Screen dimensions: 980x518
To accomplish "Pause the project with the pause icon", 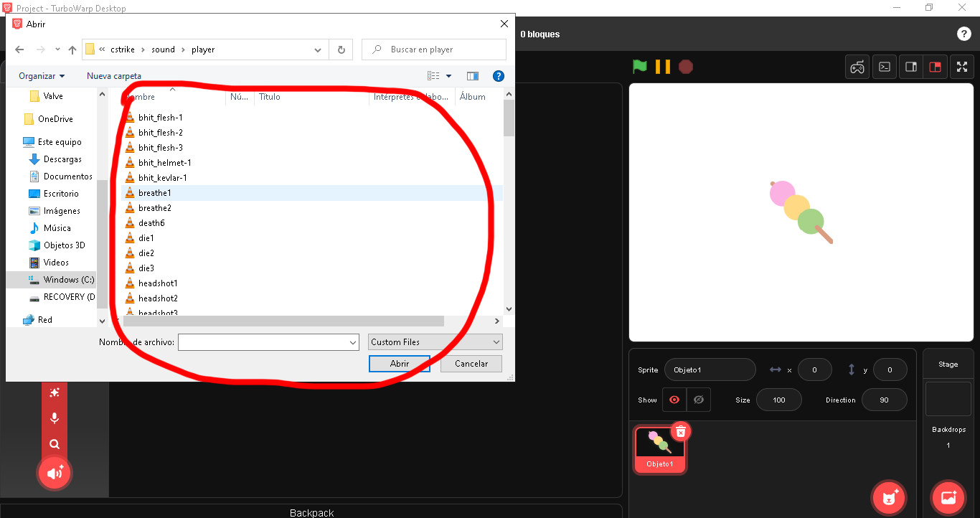I will 663,67.
